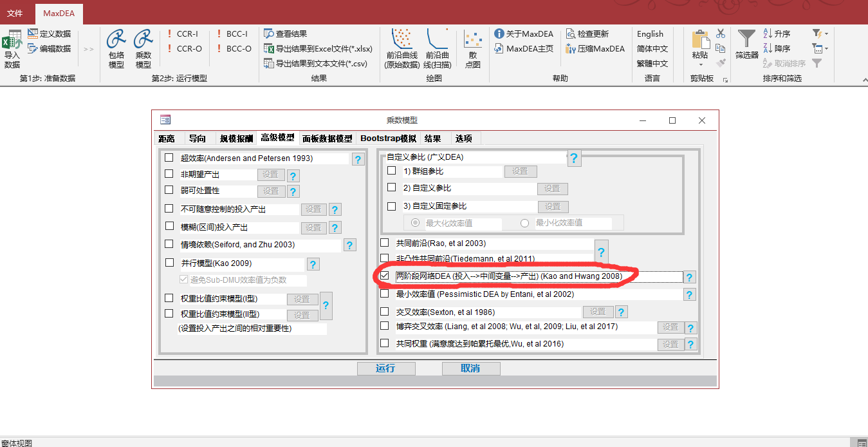868x447 pixels.
Task: Open Edit Data (编辑数据)
Action: (50, 48)
